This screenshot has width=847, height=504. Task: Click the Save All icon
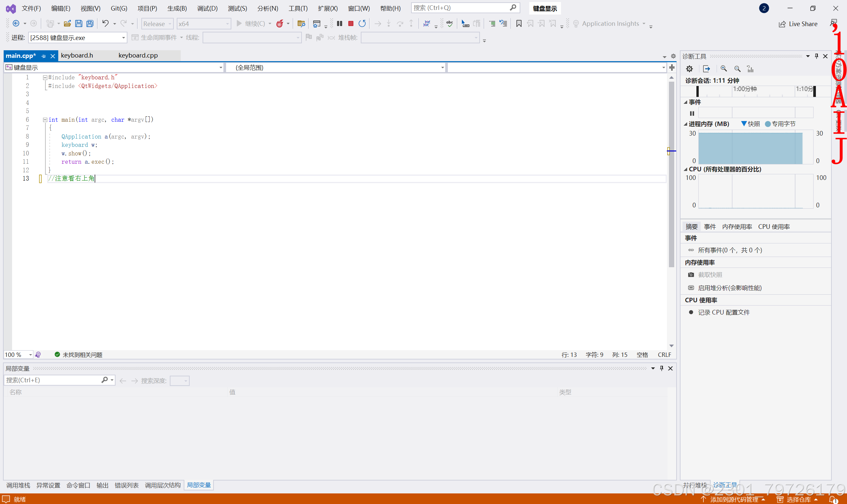pos(90,23)
